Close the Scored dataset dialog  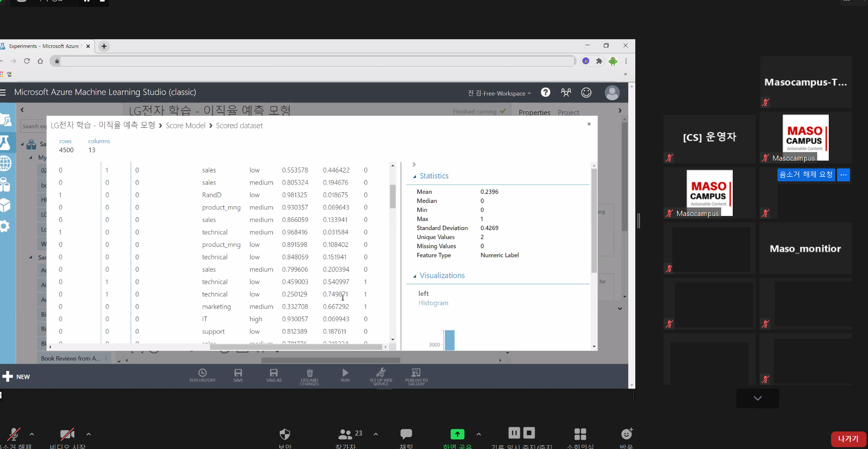589,124
